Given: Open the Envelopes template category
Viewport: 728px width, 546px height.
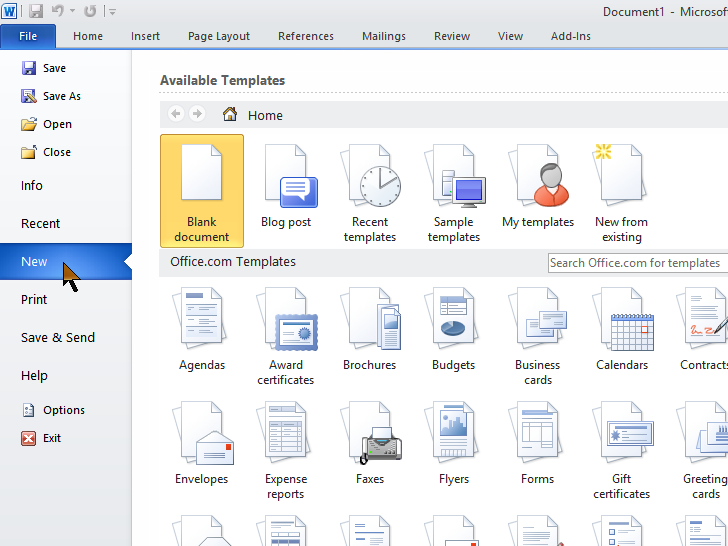Looking at the screenshot, I should [x=202, y=443].
